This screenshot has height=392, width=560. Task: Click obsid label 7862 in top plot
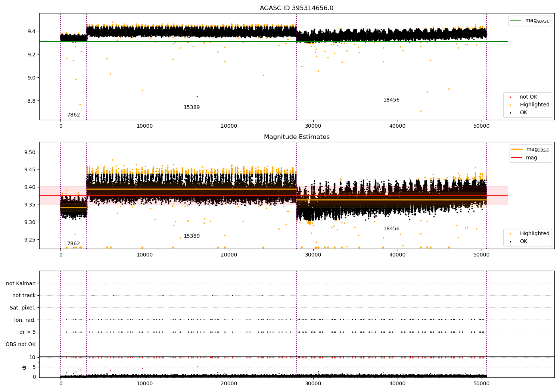point(74,115)
